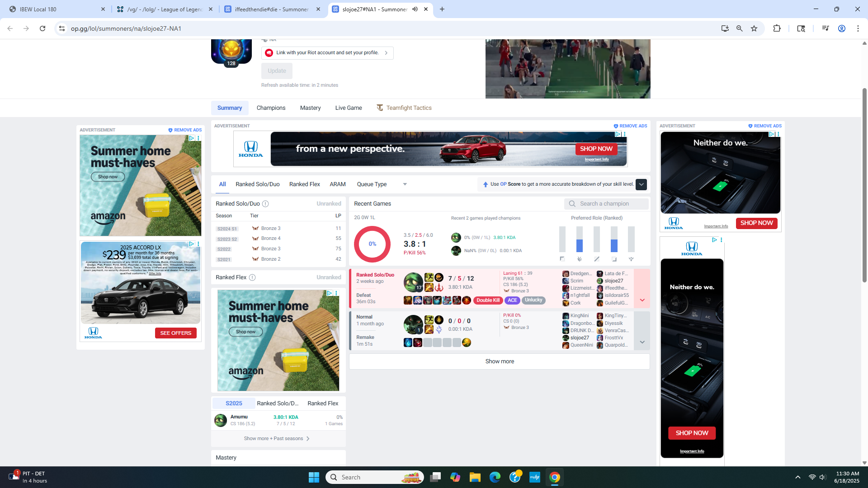Open player KingNini profile
The height and width of the screenshot is (488, 868).
(580, 316)
